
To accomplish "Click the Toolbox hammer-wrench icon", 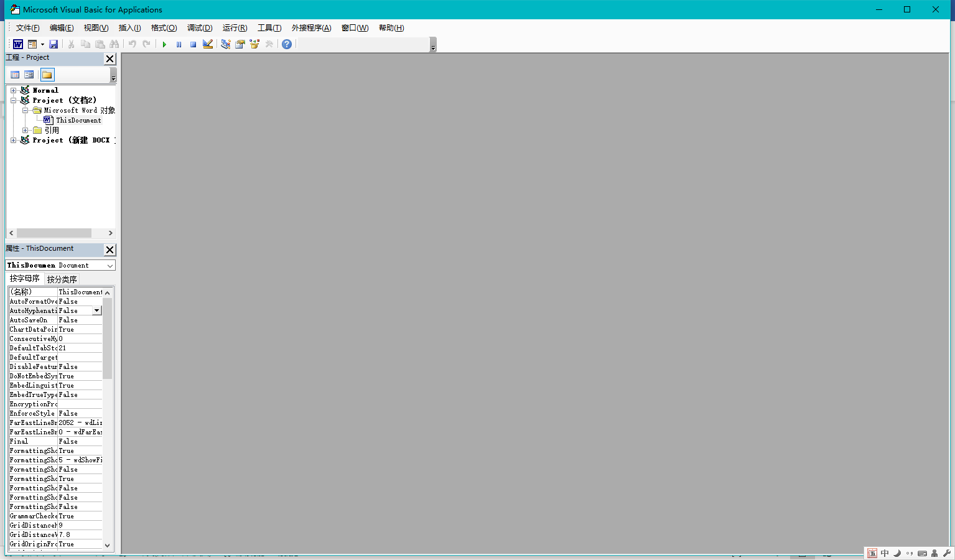I will (269, 44).
